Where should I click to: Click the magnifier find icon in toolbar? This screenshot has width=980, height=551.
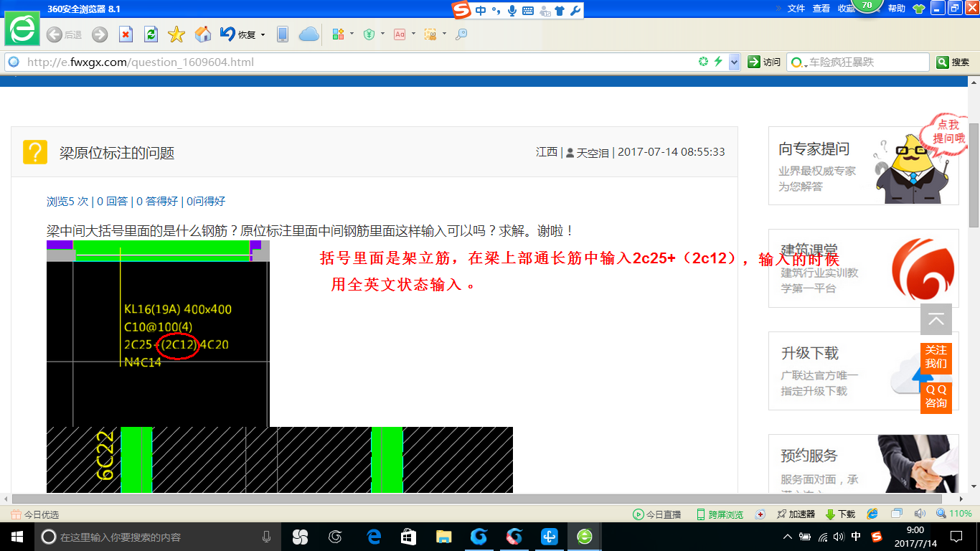461,34
